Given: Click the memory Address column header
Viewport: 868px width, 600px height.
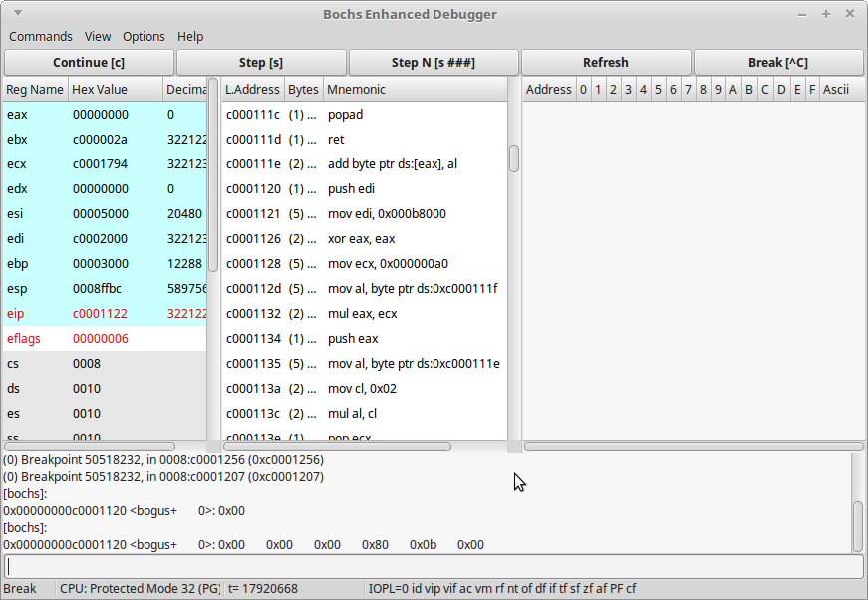Looking at the screenshot, I should click(548, 89).
